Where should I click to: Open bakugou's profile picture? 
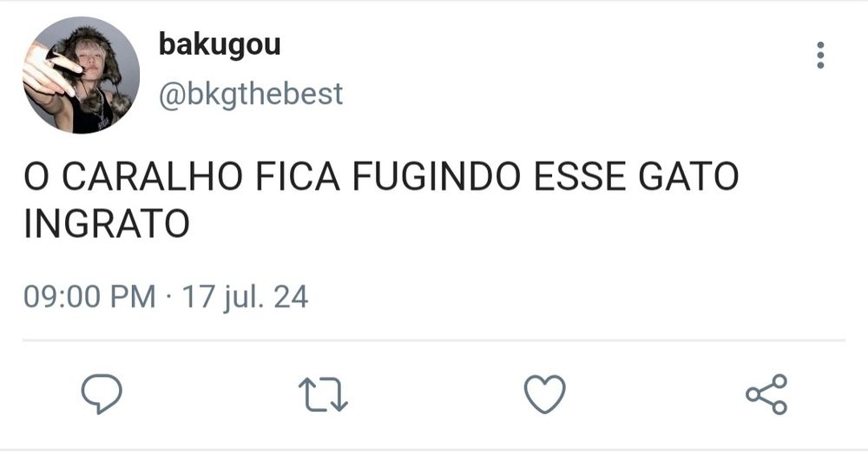click(x=81, y=76)
